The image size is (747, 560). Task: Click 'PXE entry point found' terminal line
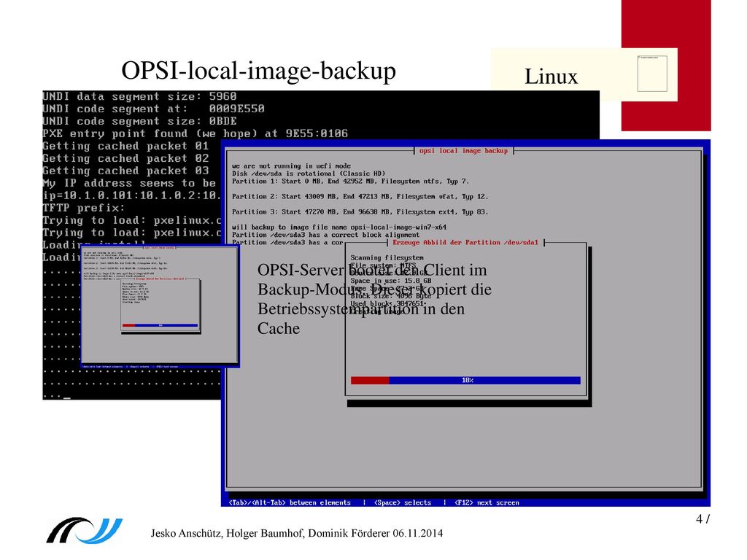coord(196,134)
